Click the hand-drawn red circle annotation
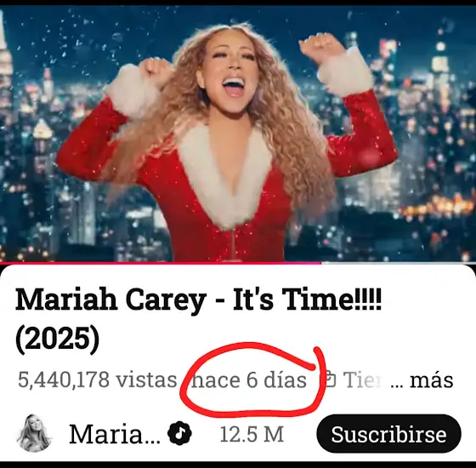Viewport: 476px width, 468px height. tap(252, 380)
